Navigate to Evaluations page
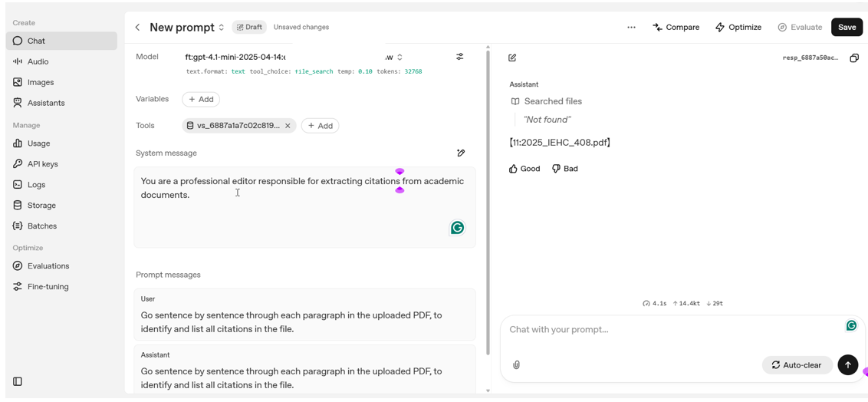868x402 pixels. (x=48, y=266)
